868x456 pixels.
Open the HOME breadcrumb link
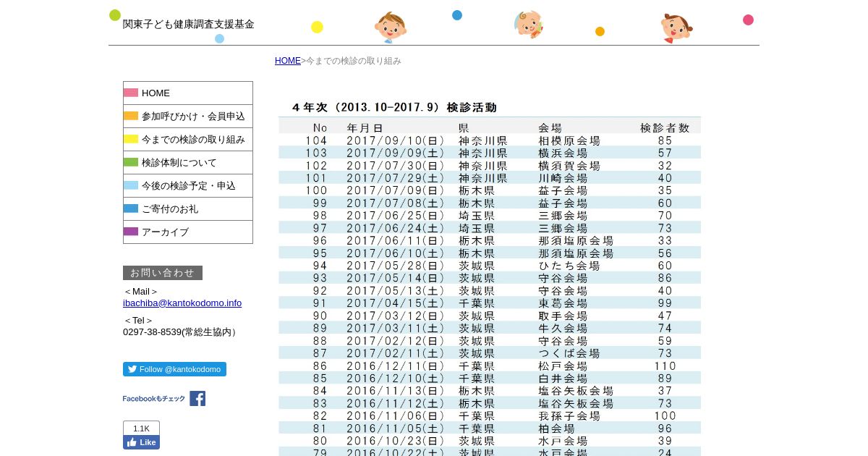pos(287,61)
